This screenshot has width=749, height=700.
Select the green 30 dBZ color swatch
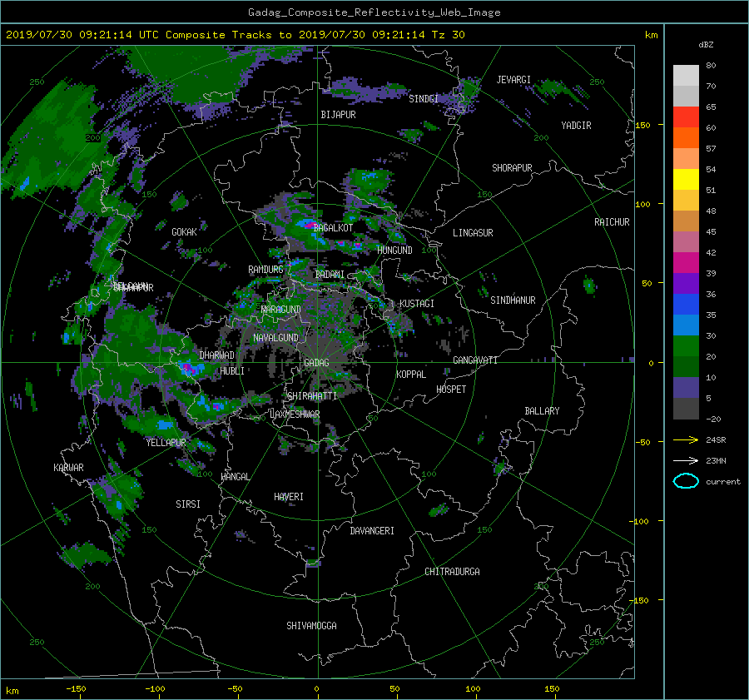pos(686,346)
